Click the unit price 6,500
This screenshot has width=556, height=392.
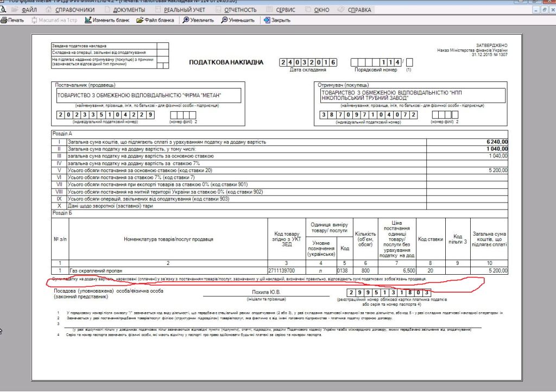409,270
